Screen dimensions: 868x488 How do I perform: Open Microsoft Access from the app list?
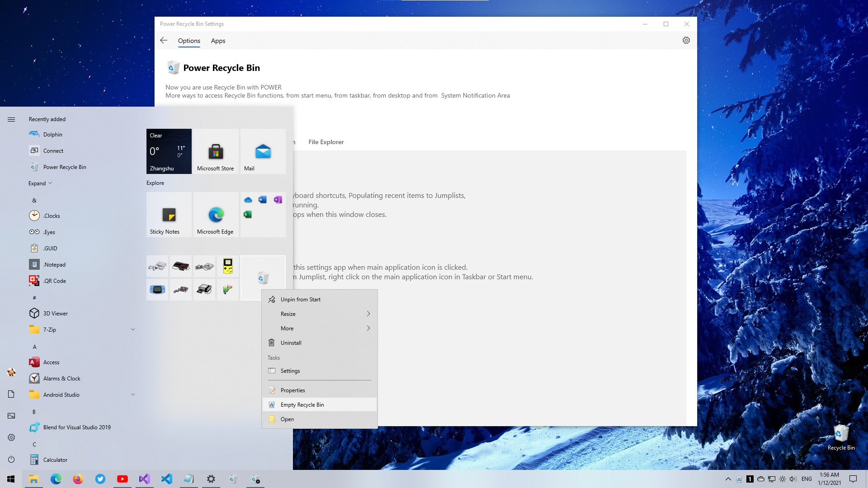pos(81,362)
